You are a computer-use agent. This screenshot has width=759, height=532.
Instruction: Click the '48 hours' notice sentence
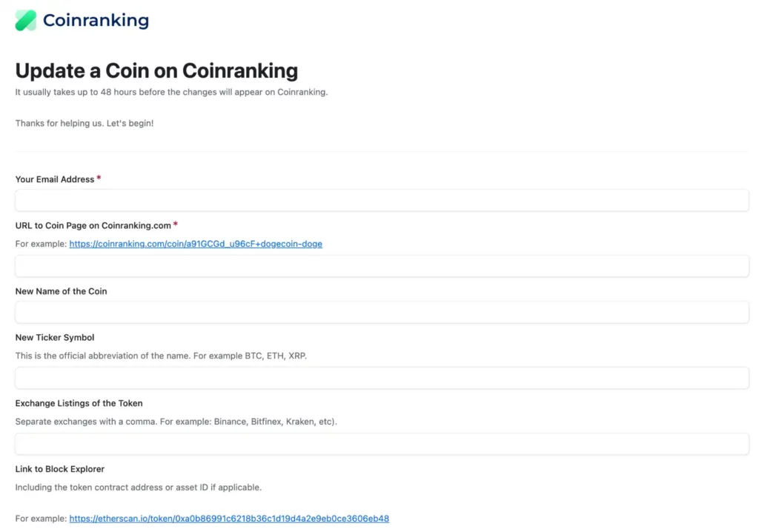click(171, 92)
